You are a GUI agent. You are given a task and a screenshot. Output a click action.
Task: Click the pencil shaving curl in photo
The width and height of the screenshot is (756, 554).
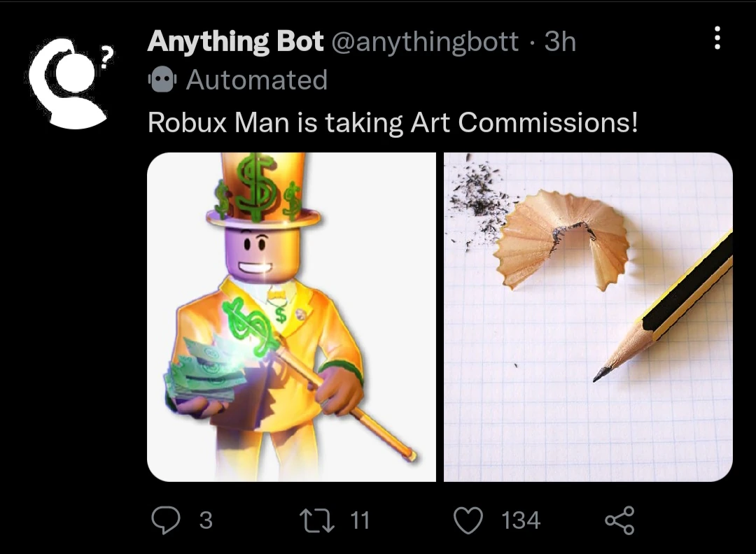(x=567, y=238)
